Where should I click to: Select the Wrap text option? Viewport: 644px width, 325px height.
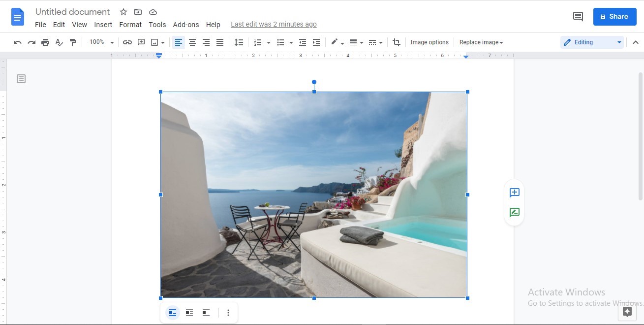coord(189,313)
